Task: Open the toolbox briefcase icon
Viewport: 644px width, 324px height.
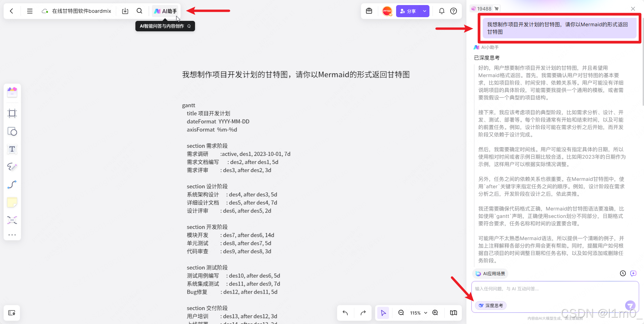Action: [x=369, y=11]
